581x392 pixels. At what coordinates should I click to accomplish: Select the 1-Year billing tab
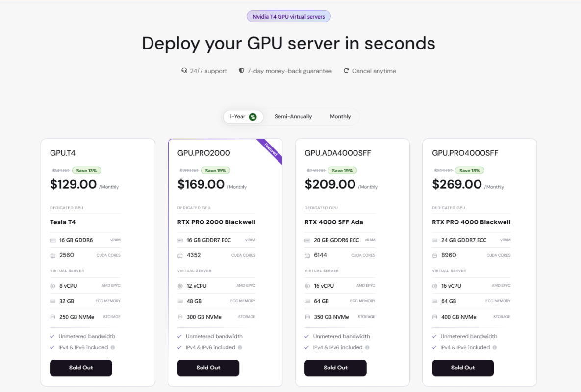coord(243,117)
